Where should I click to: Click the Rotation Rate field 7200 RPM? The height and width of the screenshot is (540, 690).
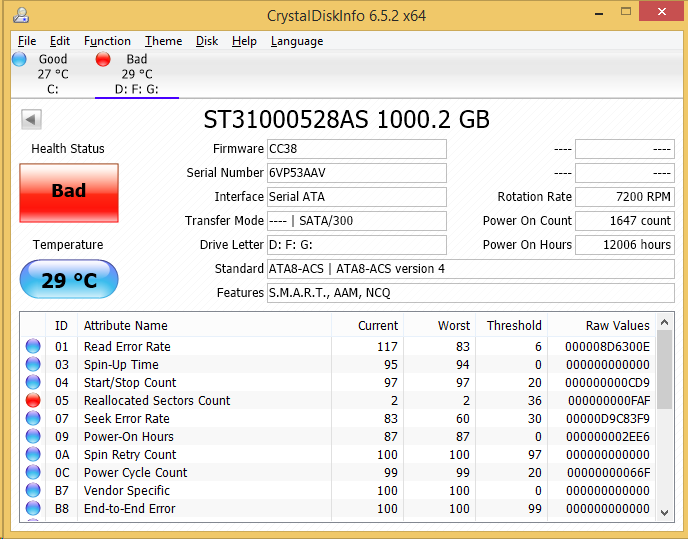[x=625, y=197]
